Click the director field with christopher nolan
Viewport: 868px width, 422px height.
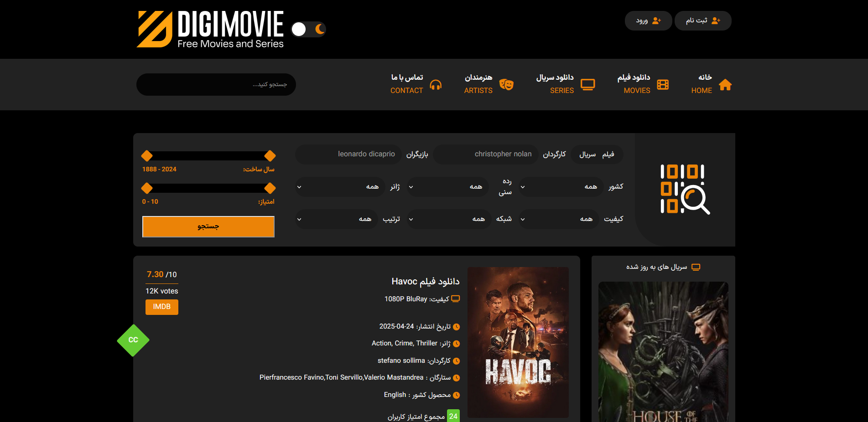(x=486, y=154)
